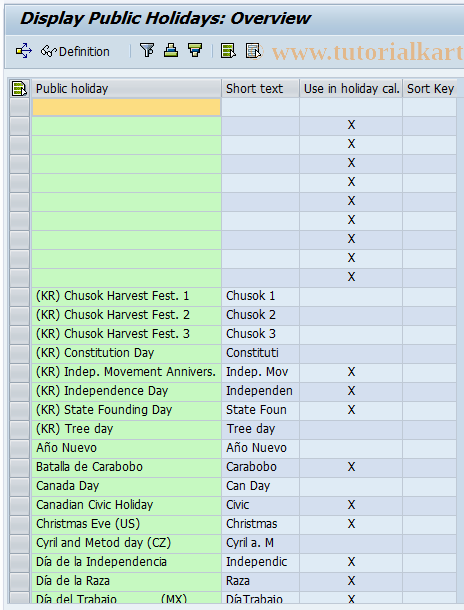Click the Sort ascending icon
This screenshot has width=464, height=610.
click(171, 51)
